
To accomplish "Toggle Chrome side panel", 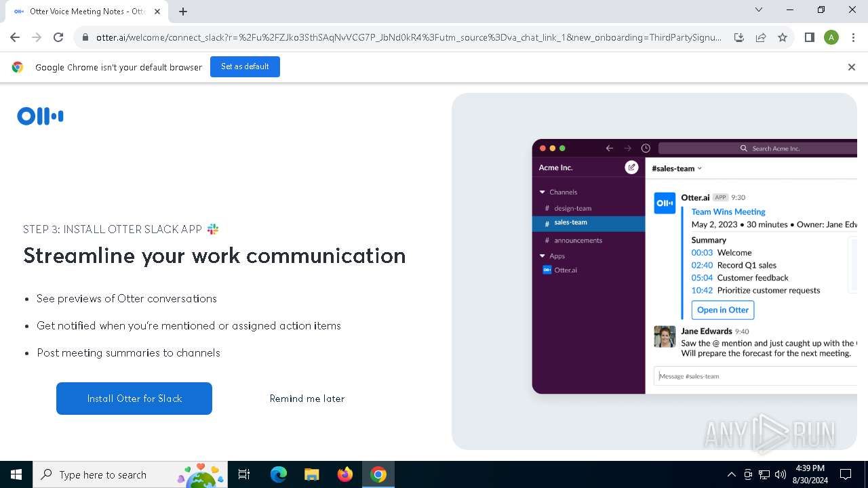I will (810, 38).
